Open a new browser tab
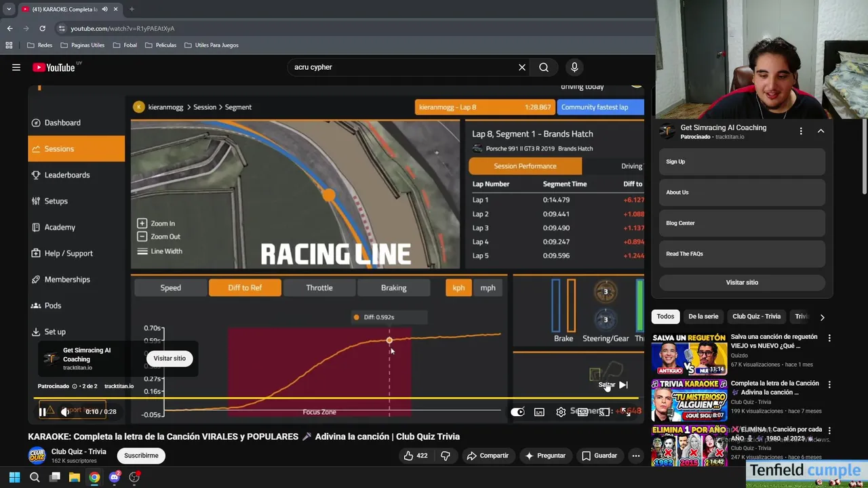The image size is (868, 488). pyautogui.click(x=132, y=9)
